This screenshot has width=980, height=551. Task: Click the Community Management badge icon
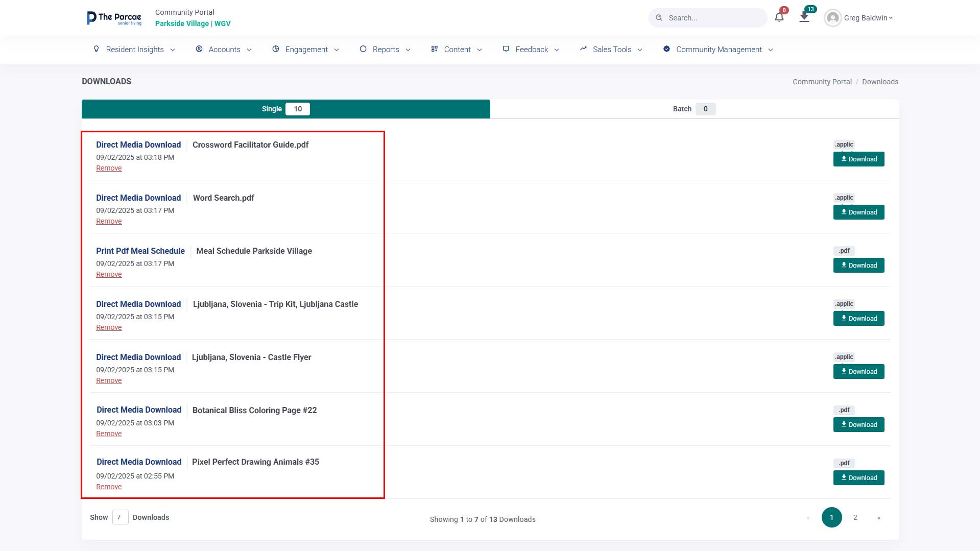coord(666,49)
